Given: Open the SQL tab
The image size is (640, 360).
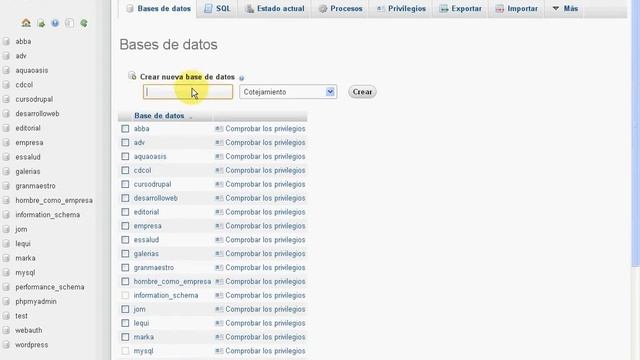Looking at the screenshot, I should (x=218, y=9).
